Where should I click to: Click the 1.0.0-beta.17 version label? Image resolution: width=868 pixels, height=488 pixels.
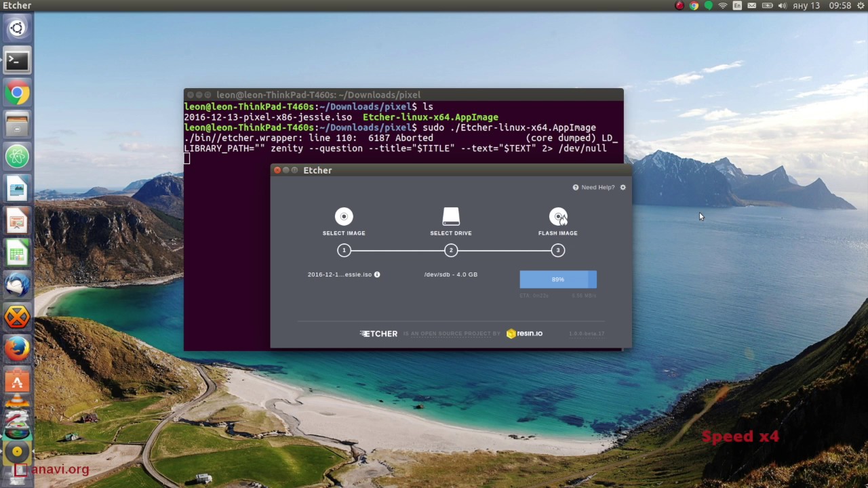click(x=587, y=333)
